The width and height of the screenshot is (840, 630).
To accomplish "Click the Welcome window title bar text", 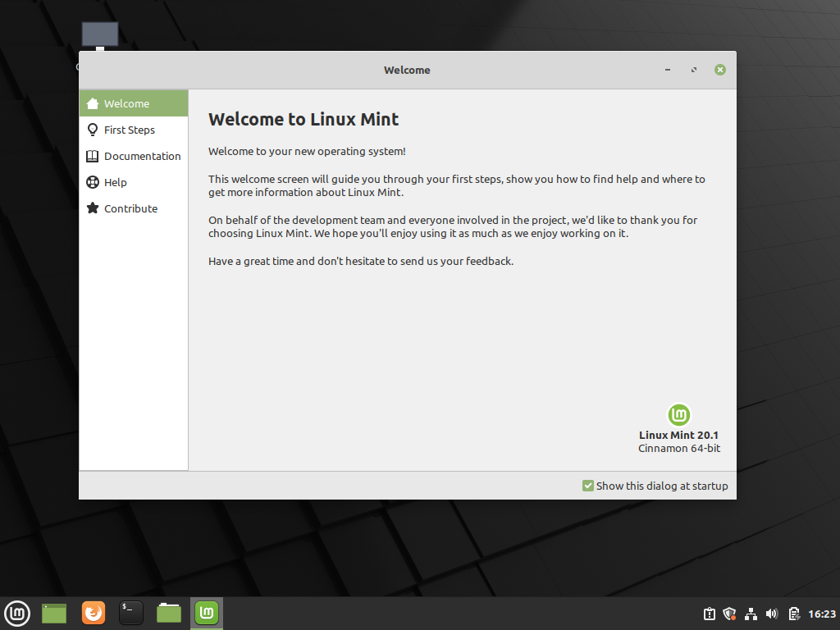I will (407, 71).
